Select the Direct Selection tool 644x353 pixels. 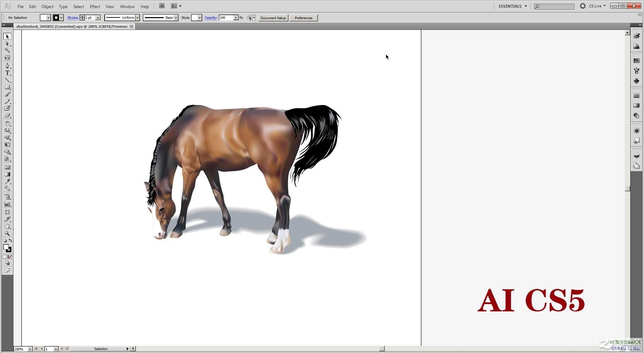click(x=7, y=44)
